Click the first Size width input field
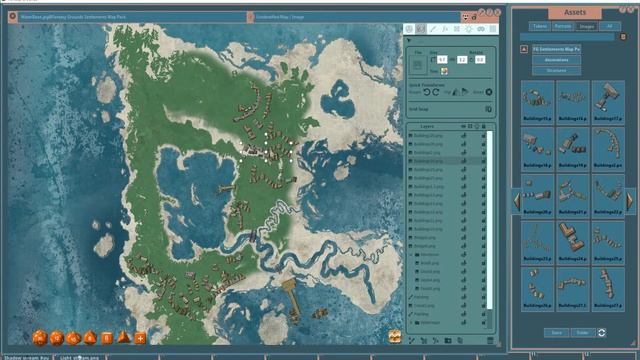The image size is (640, 360). [442, 60]
